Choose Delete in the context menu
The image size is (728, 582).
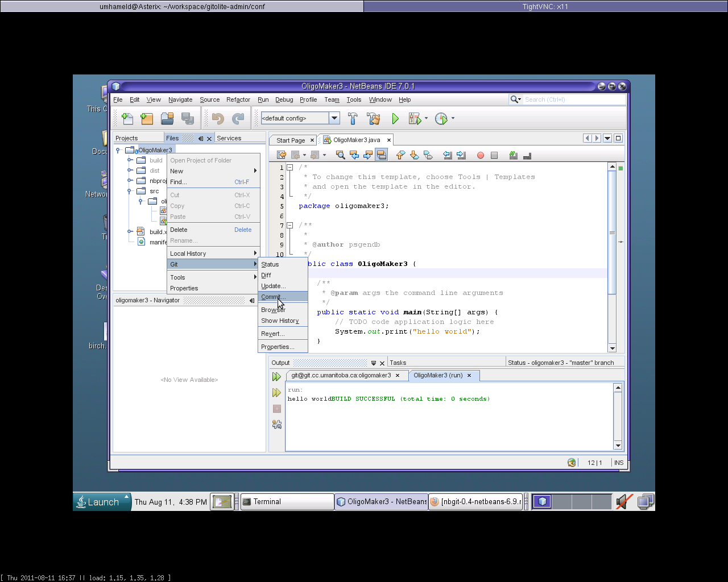[213, 230]
